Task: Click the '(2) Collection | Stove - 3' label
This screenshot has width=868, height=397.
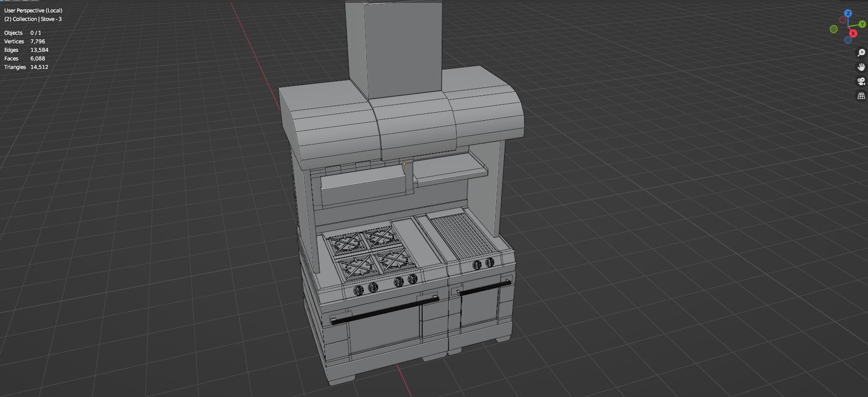Action: tap(33, 19)
